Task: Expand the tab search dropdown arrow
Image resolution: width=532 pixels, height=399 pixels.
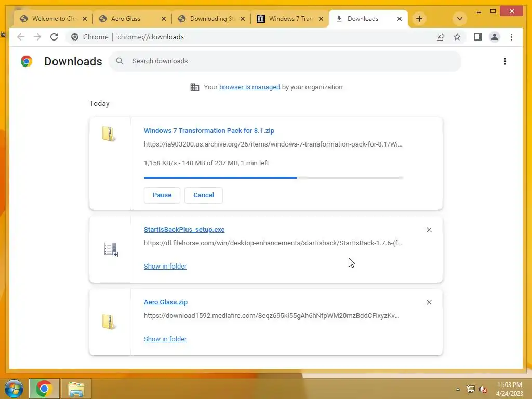Action: click(x=460, y=19)
